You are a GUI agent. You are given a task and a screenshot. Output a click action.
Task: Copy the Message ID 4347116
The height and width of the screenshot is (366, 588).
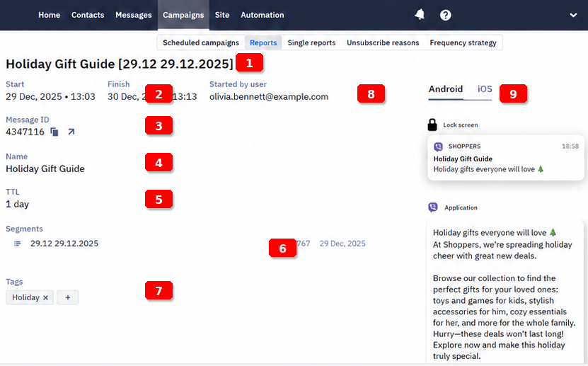54,132
